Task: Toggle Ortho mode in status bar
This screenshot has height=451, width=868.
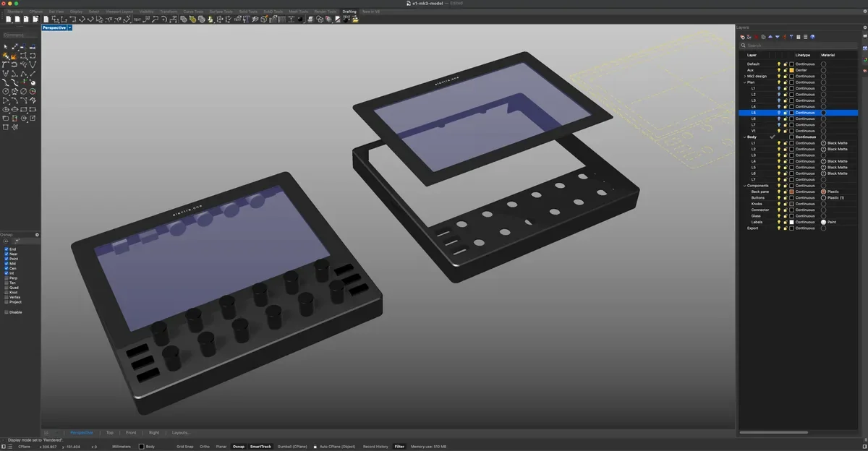Action: pyautogui.click(x=205, y=447)
